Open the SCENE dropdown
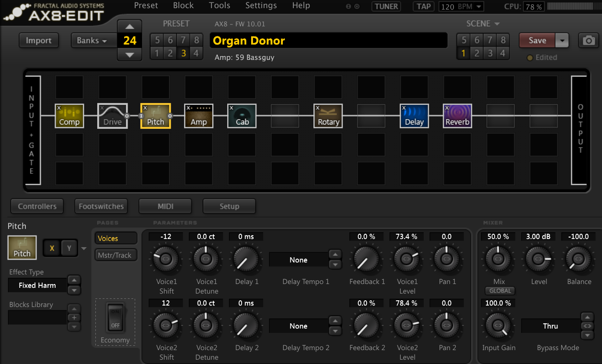The width and height of the screenshot is (602, 364). point(483,23)
